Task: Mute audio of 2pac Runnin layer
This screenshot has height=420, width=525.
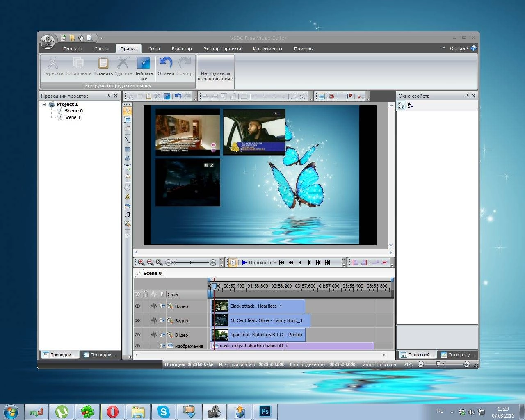Action: click(x=154, y=335)
